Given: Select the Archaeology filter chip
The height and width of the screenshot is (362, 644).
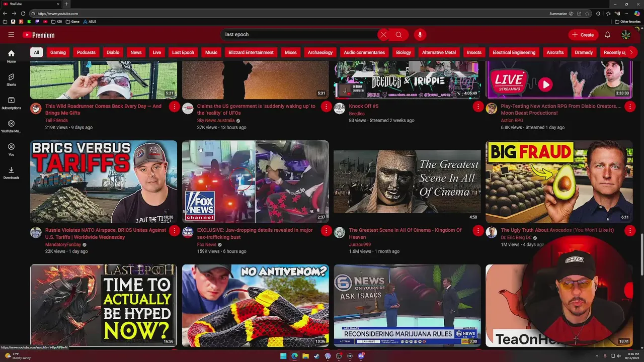Looking at the screenshot, I should click(x=320, y=52).
